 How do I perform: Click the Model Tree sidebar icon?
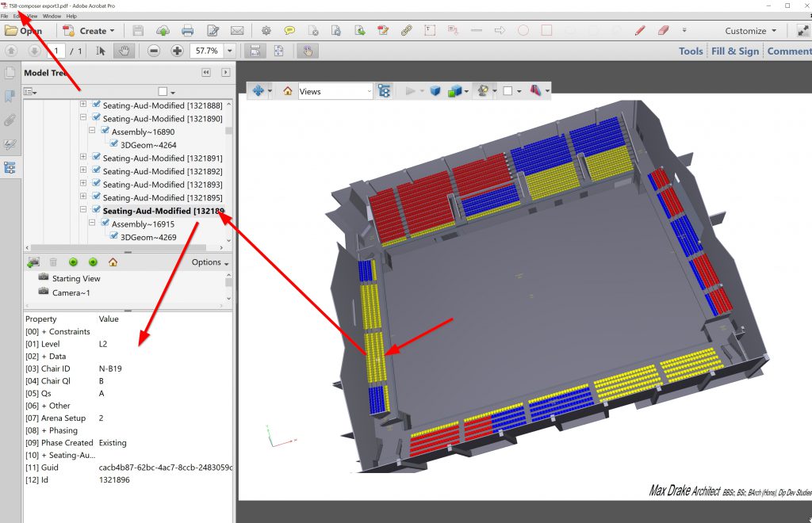click(10, 167)
